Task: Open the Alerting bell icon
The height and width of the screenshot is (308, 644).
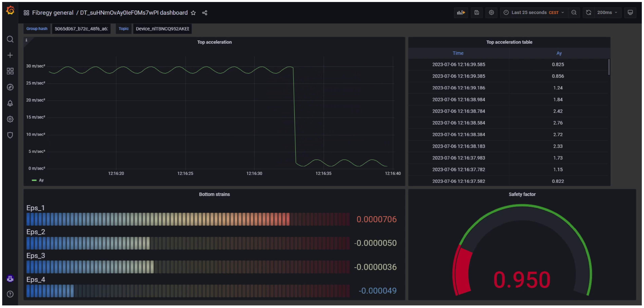Action: [10, 103]
